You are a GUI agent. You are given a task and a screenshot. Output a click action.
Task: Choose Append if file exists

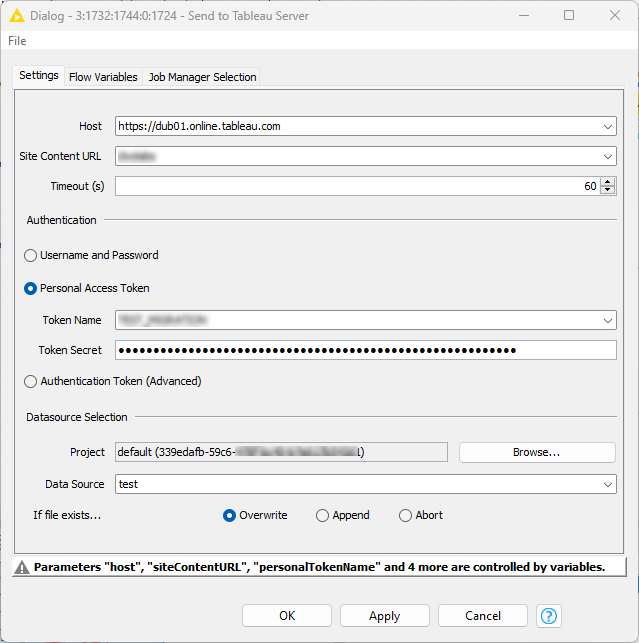pyautogui.click(x=322, y=515)
